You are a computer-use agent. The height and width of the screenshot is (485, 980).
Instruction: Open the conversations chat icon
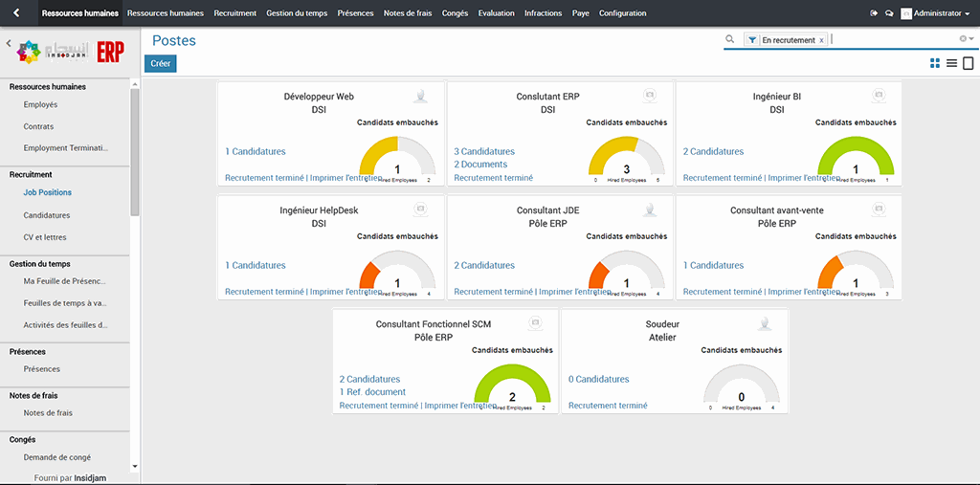(x=889, y=13)
